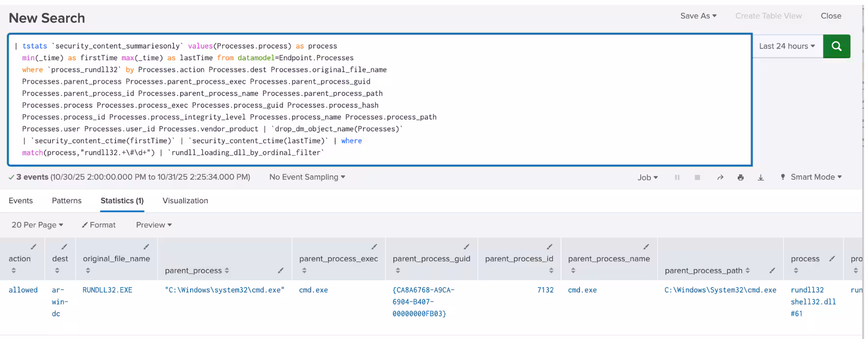The image size is (868, 339).
Task: Run the search with the green magnifier button
Action: [x=836, y=46]
